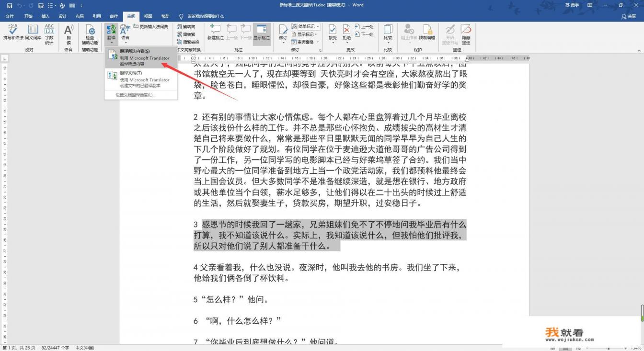Screen dimensions: 644x351
Task: Click Start Inking (开始墨迹书写)
Action: coord(450,34)
